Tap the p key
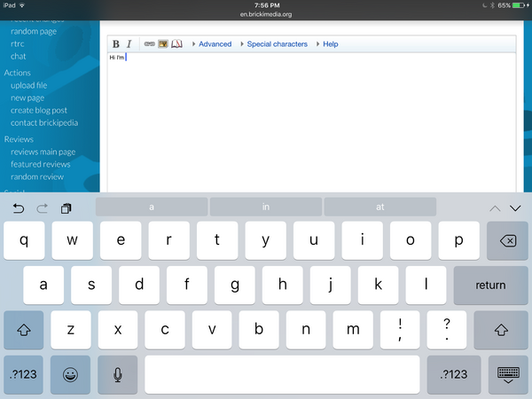Viewport: 532px width, 399px height. click(458, 240)
